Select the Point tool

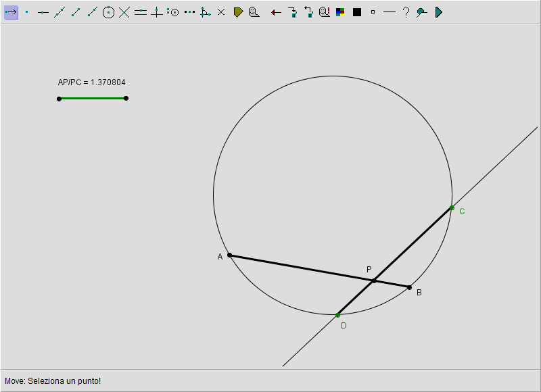point(27,12)
